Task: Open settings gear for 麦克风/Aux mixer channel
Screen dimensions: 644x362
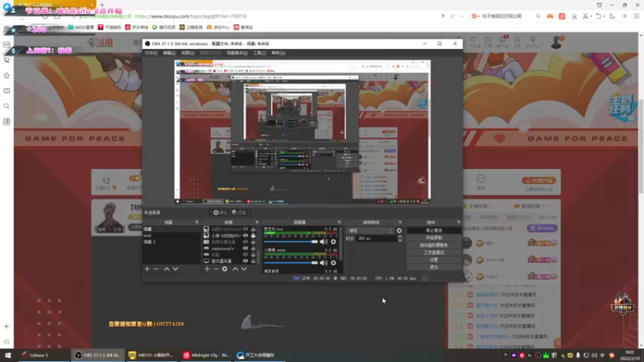Action: click(333, 242)
